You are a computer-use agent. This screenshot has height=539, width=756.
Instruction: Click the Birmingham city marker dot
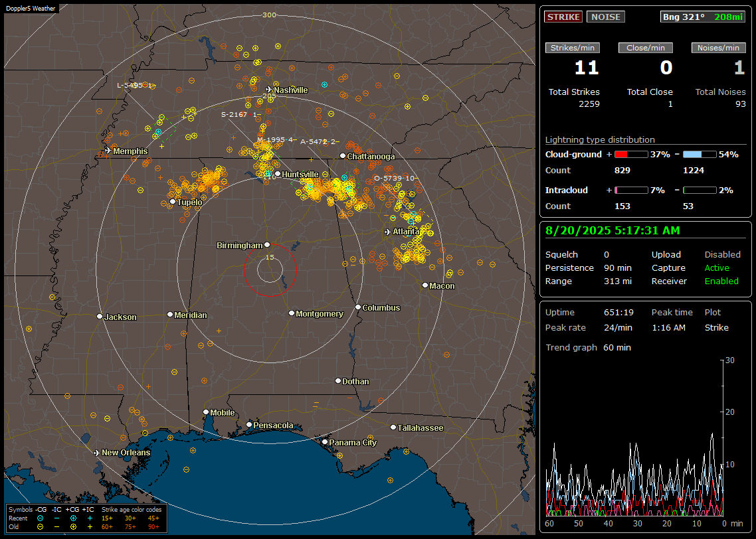[x=267, y=245]
